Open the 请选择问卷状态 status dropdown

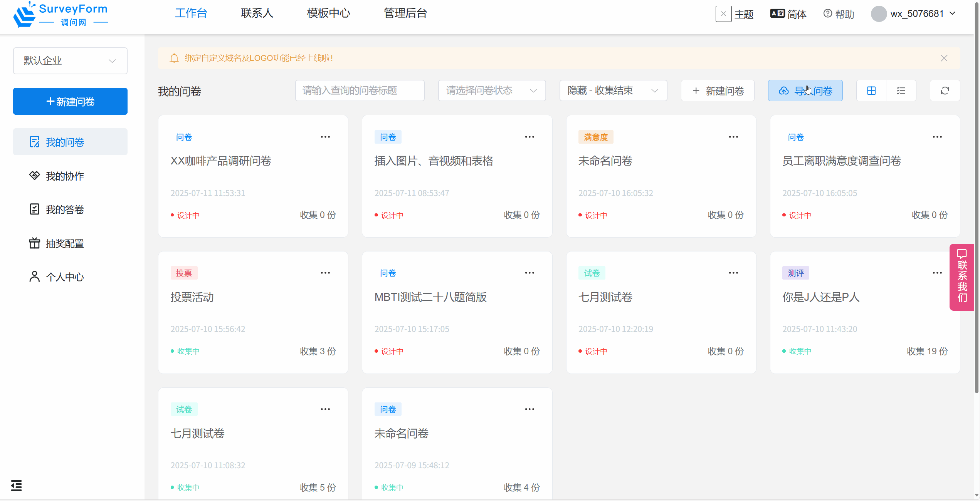coord(491,90)
